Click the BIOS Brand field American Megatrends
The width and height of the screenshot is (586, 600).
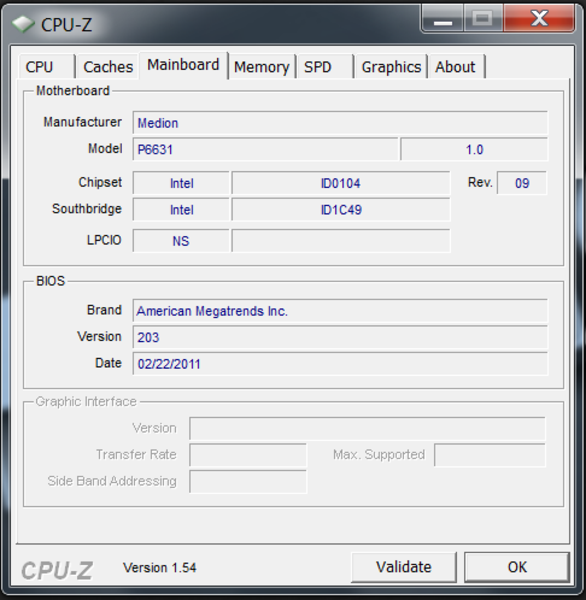click(340, 311)
